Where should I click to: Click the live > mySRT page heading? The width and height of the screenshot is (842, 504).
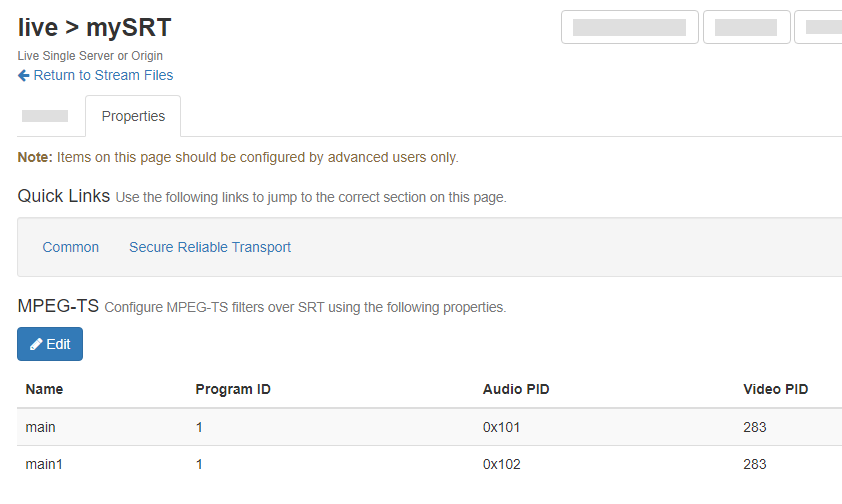(x=94, y=27)
